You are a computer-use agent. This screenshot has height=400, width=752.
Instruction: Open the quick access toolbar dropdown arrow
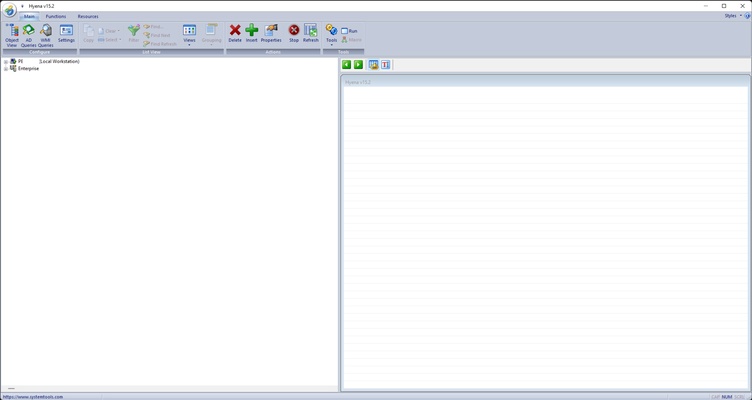click(x=22, y=6)
